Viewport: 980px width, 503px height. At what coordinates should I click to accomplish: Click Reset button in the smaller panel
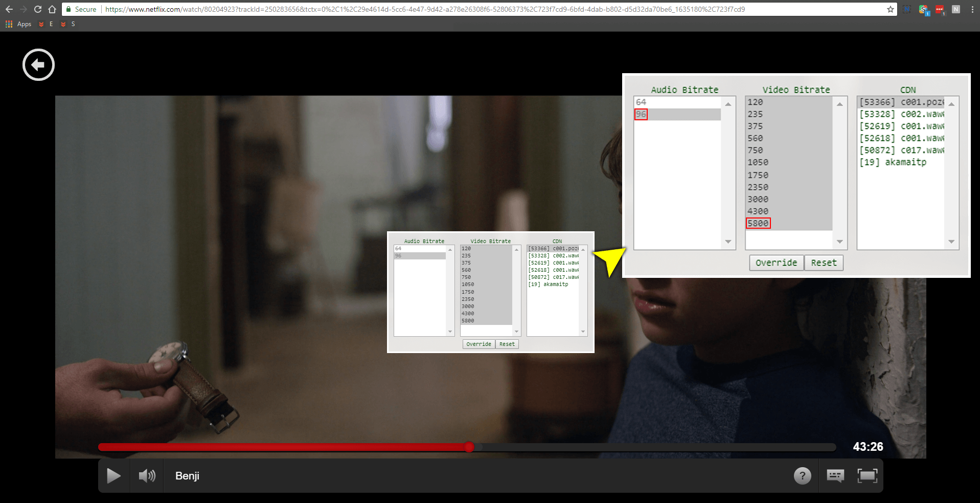(x=507, y=344)
